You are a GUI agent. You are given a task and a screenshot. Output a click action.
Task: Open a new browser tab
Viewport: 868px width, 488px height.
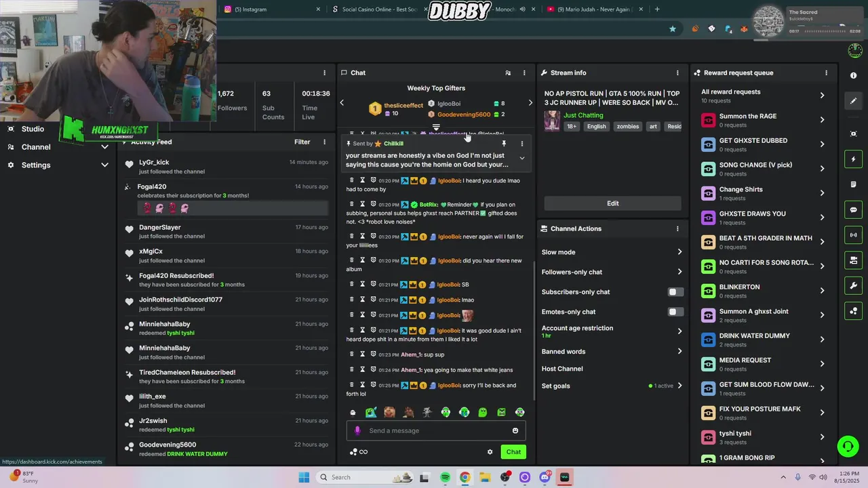coord(657,9)
